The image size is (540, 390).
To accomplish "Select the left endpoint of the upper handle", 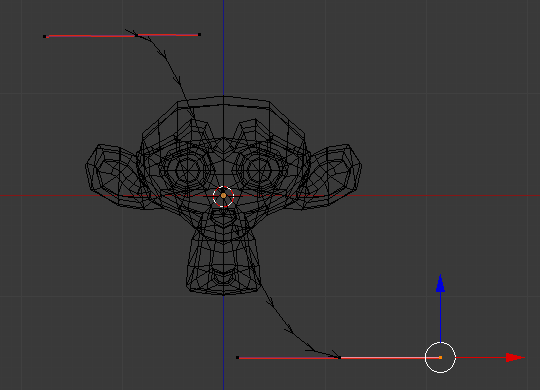I will point(45,37).
